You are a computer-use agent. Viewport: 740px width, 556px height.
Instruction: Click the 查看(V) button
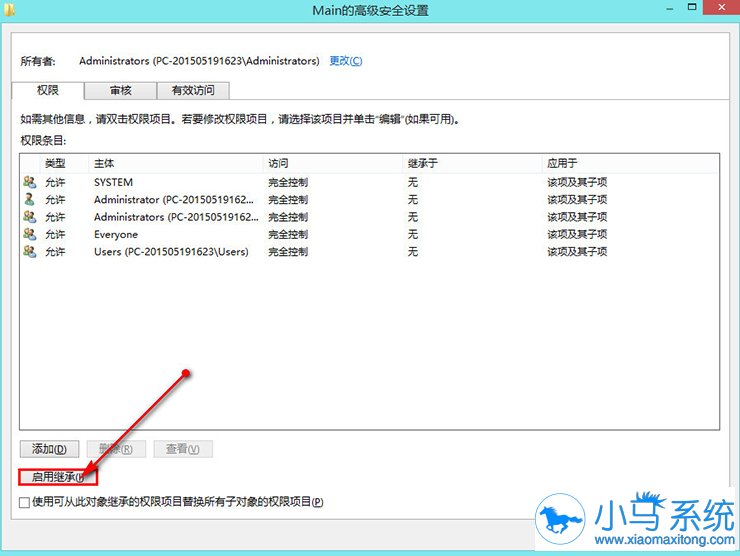pos(183,449)
